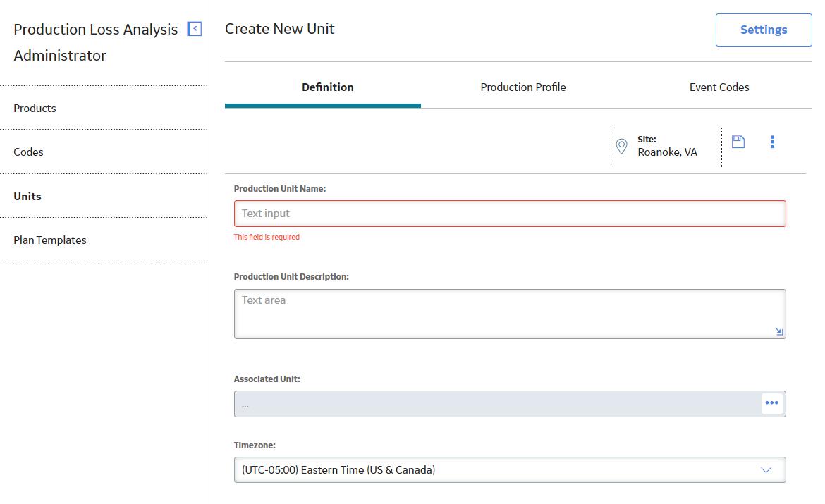Image resolution: width=825 pixels, height=504 pixels.
Task: Click the Timezone label
Action: (255, 445)
